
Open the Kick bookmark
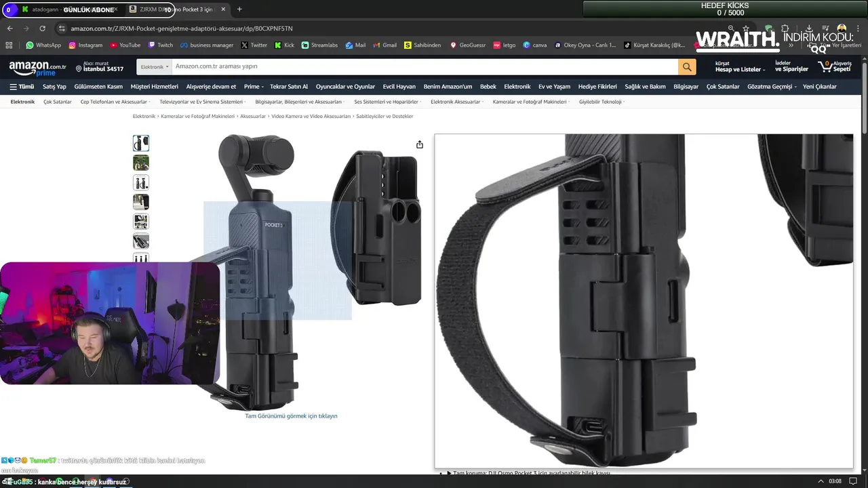tap(285, 45)
